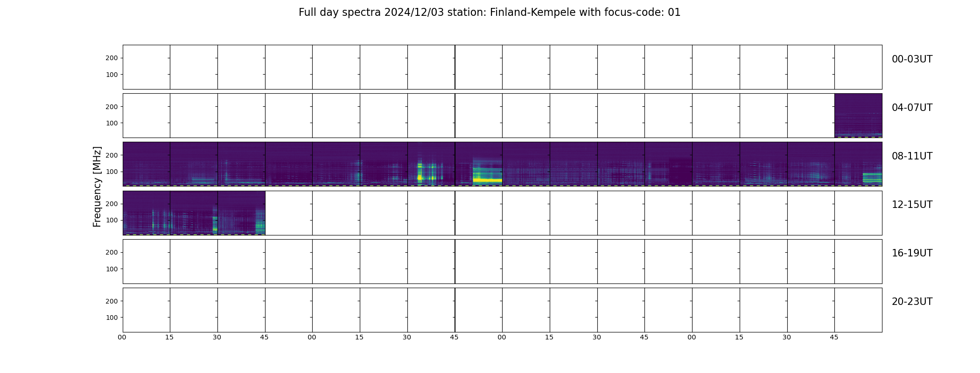The height and width of the screenshot is (373, 980).
Task: Open the 11:45-12:00 panel with green band
Action: tap(858, 164)
